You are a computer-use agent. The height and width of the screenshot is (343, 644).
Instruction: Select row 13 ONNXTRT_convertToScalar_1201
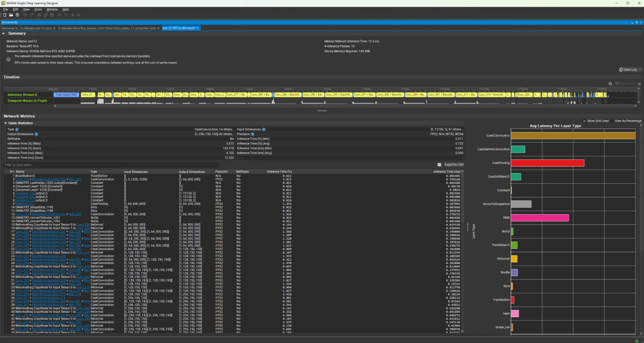pos(232,218)
